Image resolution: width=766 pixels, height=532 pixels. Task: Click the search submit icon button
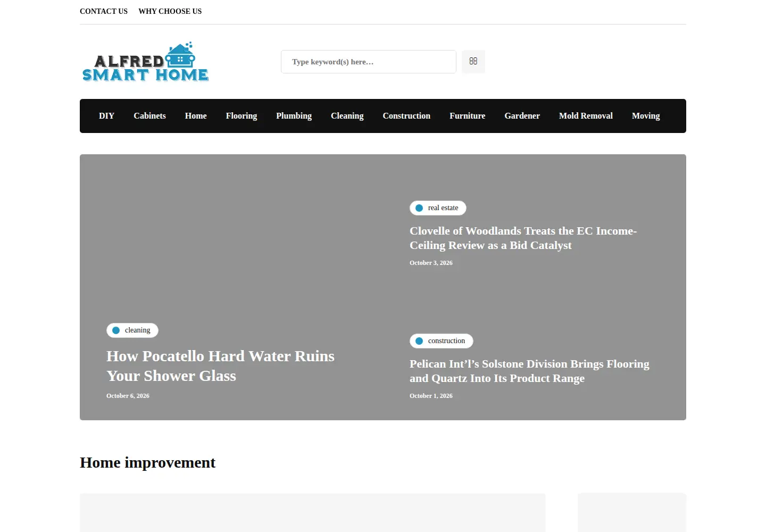[473, 62]
